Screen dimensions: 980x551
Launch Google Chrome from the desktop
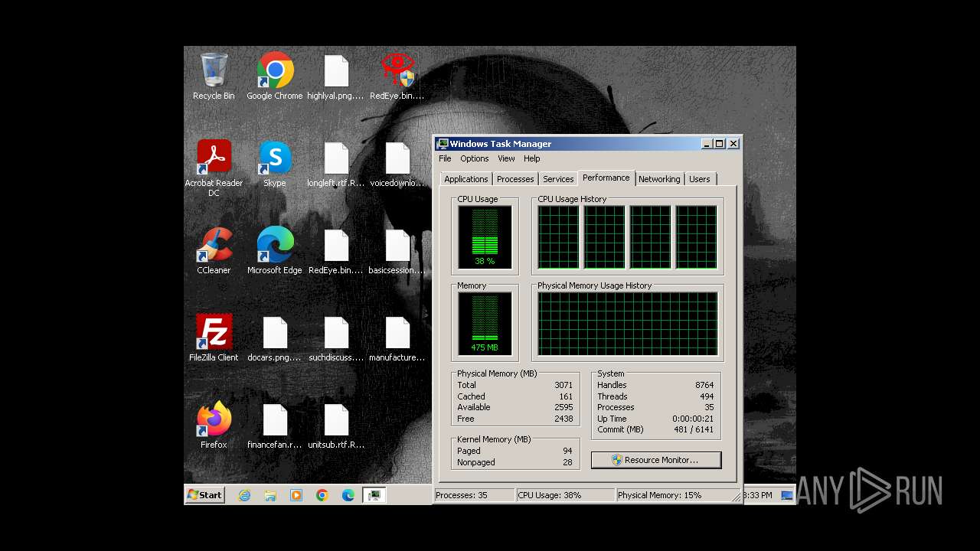275,77
